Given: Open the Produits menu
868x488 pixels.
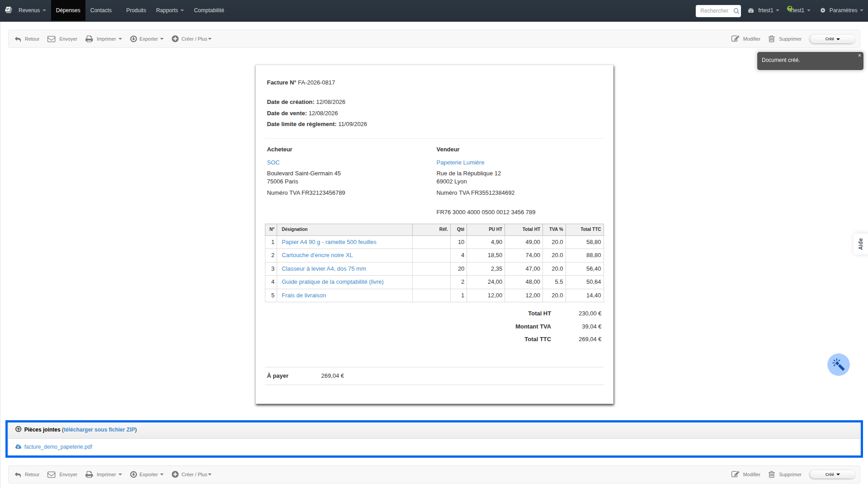Looking at the screenshot, I should (136, 10).
